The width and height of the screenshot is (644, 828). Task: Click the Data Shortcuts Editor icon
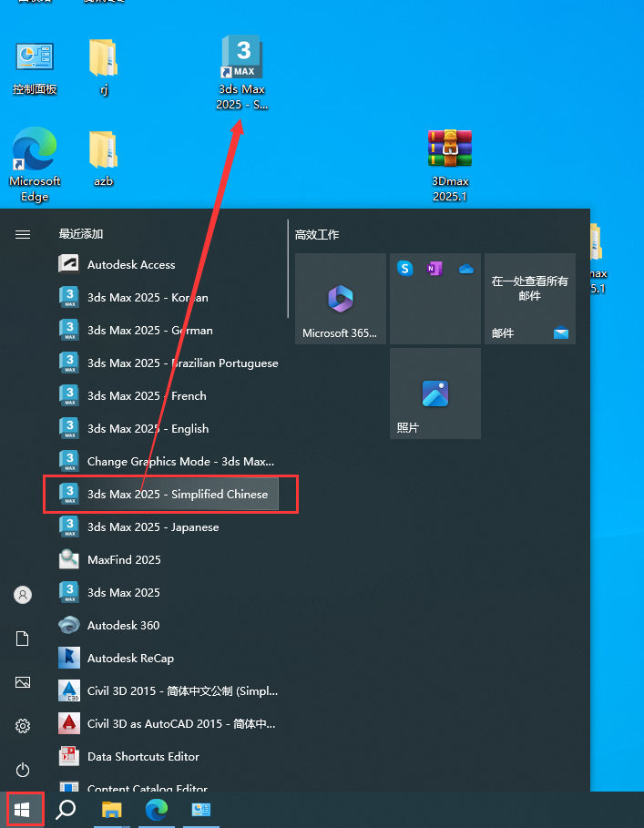click(x=69, y=756)
